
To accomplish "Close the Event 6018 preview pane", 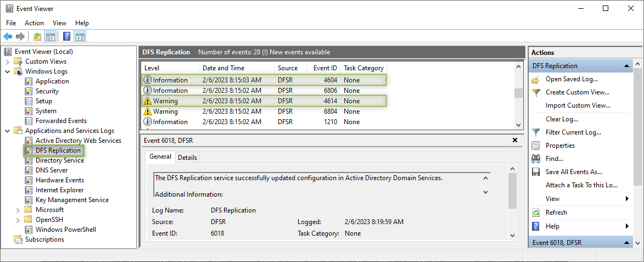I will 514,140.
